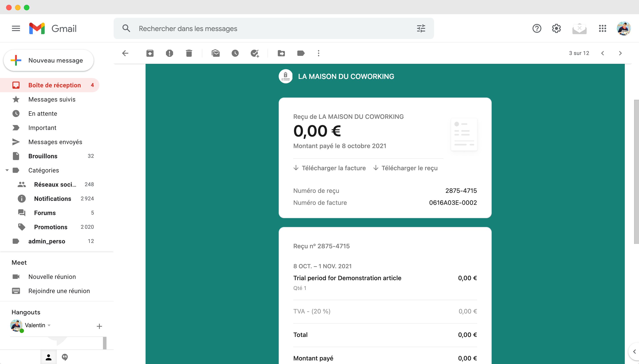Open Valentin status dropdown

[49, 325]
